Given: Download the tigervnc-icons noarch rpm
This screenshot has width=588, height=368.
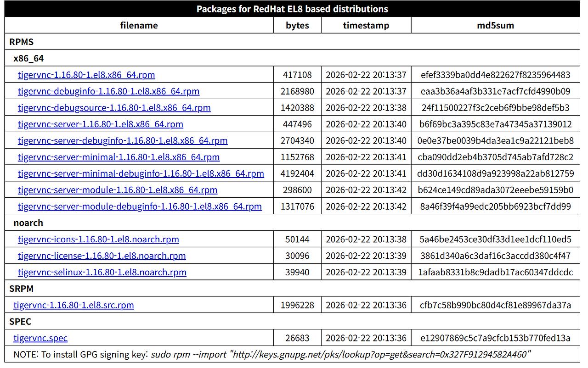Looking at the screenshot, I should (x=99, y=240).
